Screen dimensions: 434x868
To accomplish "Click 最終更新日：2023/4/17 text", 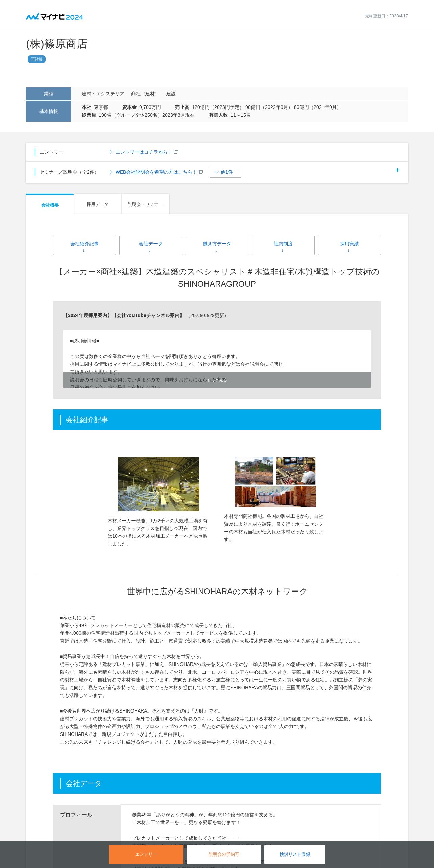I will tap(386, 16).
